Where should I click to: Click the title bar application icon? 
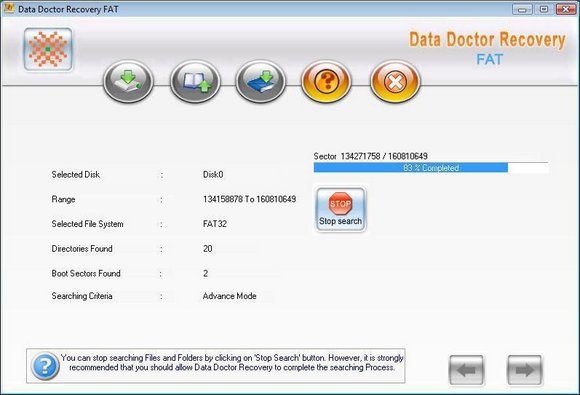coord(9,8)
